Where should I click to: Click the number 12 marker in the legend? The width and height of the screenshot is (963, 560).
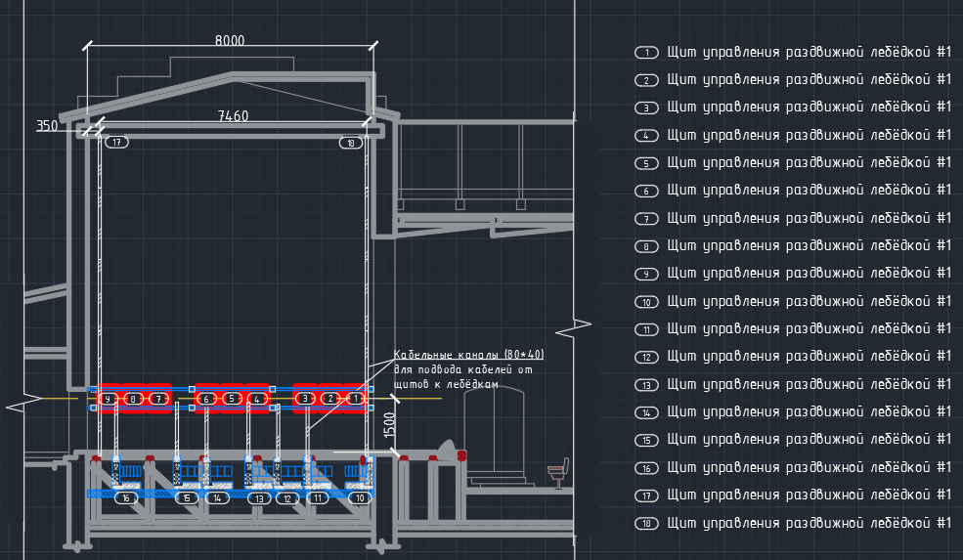coord(646,357)
